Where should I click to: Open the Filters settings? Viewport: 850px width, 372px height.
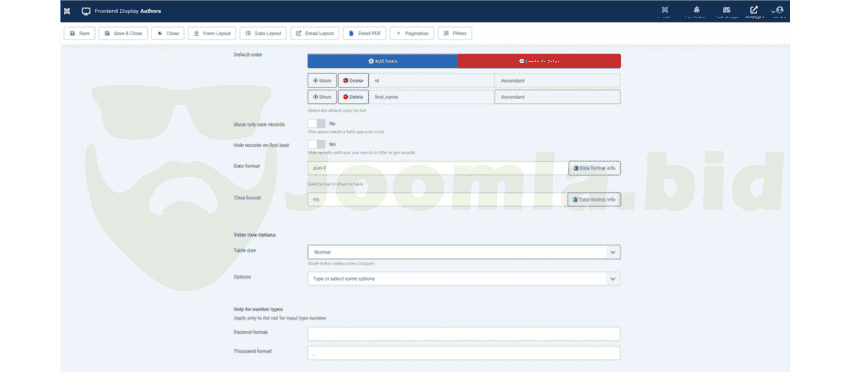(455, 34)
